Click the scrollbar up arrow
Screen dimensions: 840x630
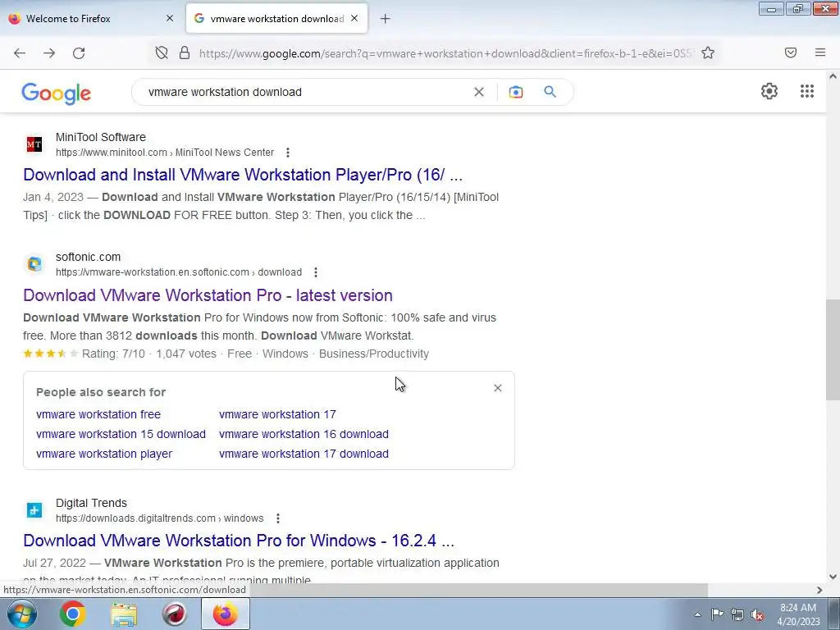coord(833,76)
